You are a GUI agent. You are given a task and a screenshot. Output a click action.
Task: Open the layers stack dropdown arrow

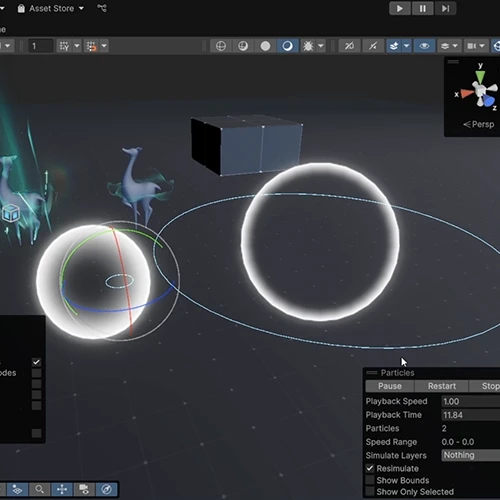coord(455,46)
